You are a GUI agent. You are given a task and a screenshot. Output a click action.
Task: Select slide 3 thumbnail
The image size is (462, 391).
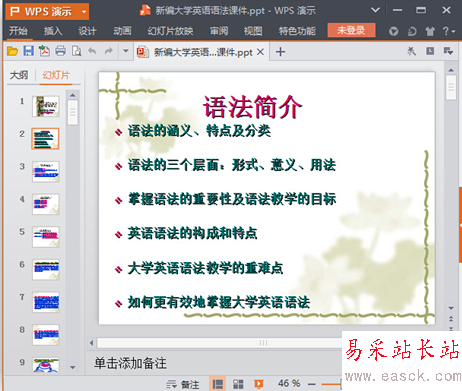46,172
